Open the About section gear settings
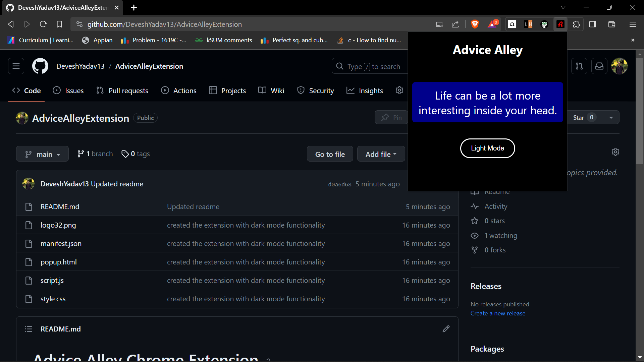644x362 pixels. (x=615, y=152)
